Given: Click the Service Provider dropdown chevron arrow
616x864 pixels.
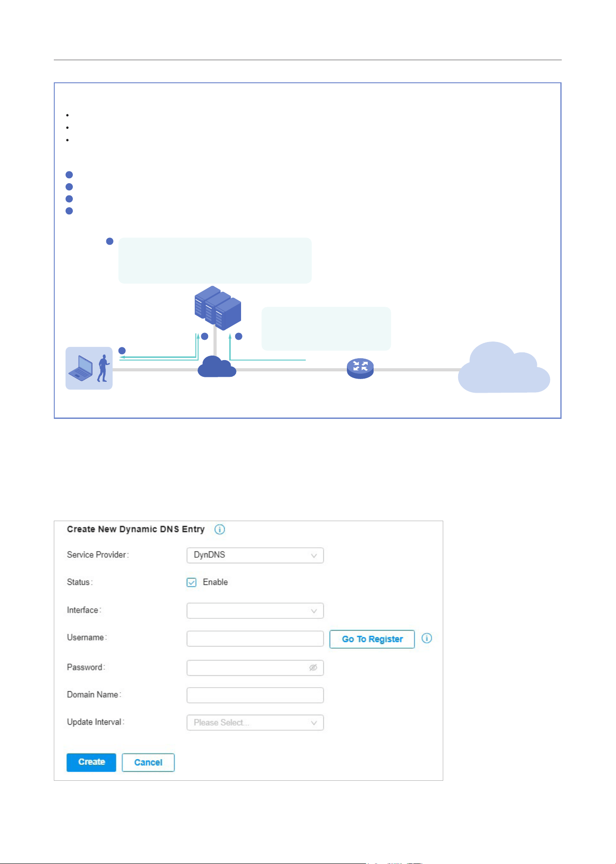Looking at the screenshot, I should point(314,555).
